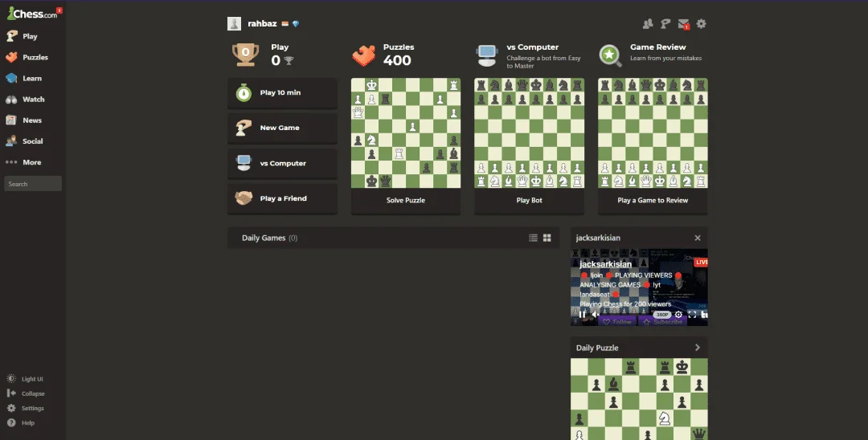
Task: Open the hand-with-pawn challenges icon in header
Action: (665, 24)
